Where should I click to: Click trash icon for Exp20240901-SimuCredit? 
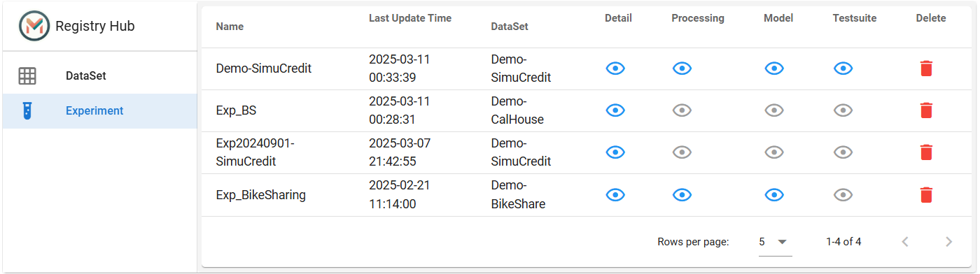tap(926, 152)
